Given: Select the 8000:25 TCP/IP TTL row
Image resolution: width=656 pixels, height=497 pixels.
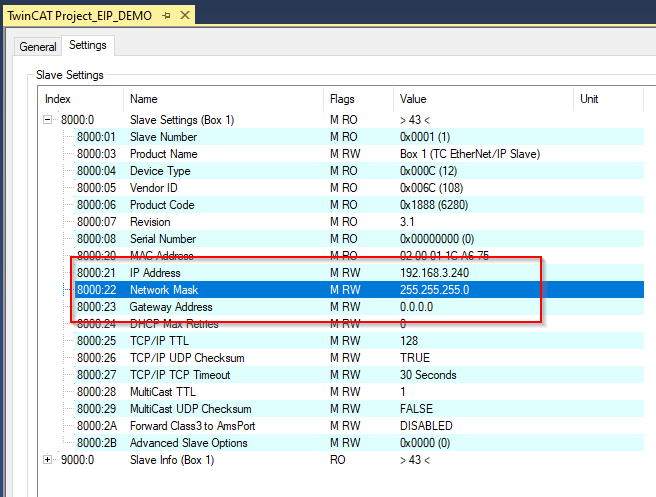Looking at the screenshot, I should (360, 341).
